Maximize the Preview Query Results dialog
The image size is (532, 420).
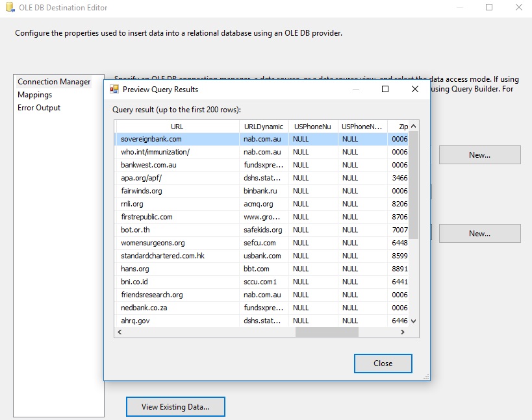pos(385,89)
